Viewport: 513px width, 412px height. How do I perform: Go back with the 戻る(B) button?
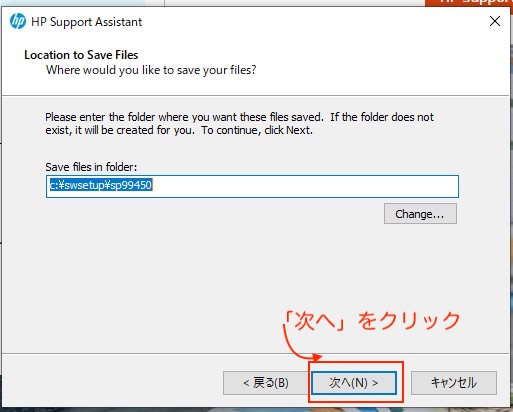265,383
